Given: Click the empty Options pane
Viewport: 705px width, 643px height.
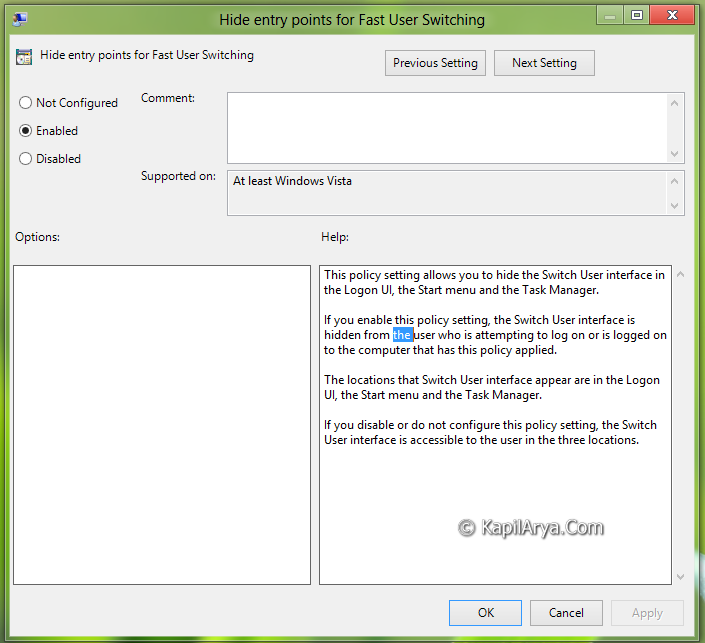Looking at the screenshot, I should click(162, 424).
